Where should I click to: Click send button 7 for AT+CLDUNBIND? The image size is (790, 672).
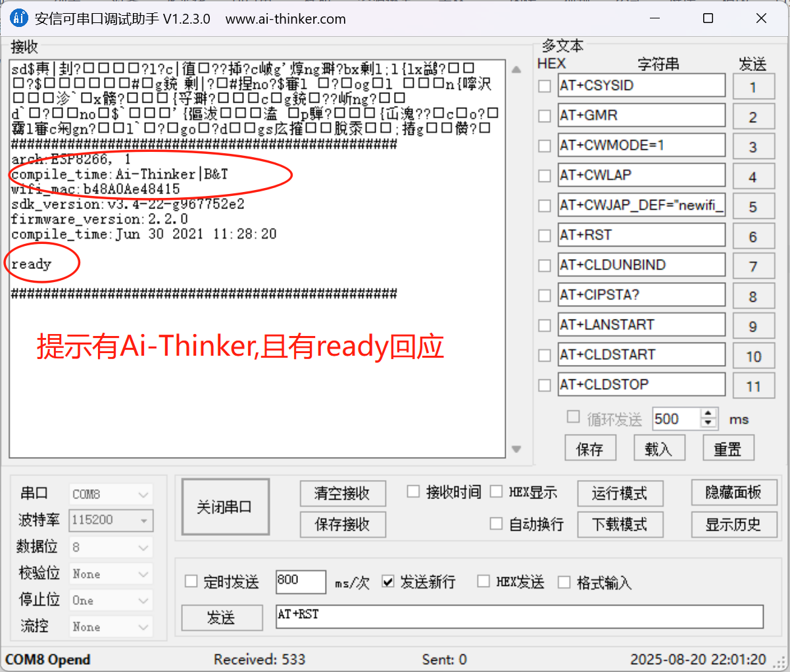753,266
